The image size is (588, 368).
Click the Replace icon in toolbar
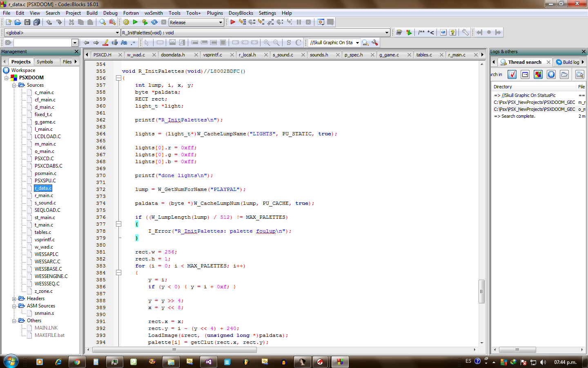[x=112, y=22]
